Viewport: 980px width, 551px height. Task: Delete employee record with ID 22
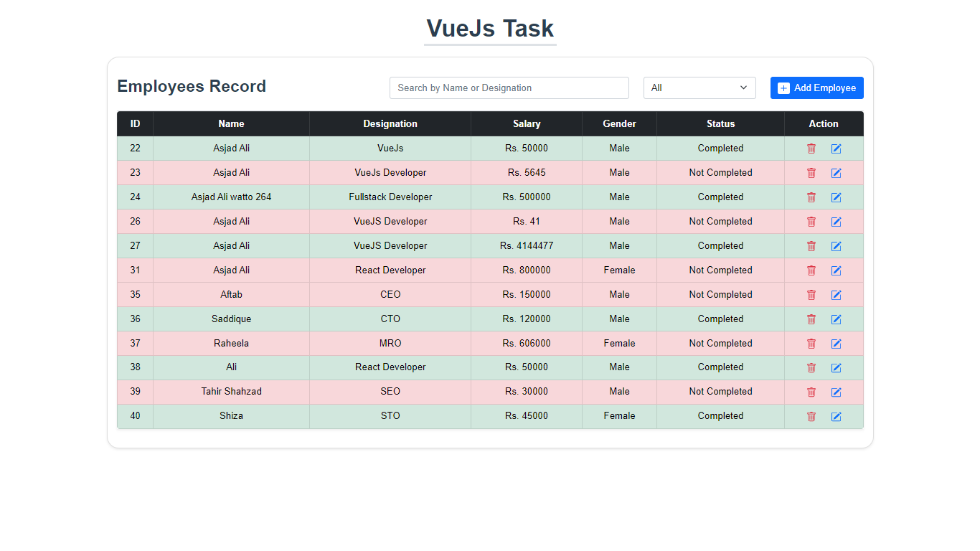pos(811,148)
